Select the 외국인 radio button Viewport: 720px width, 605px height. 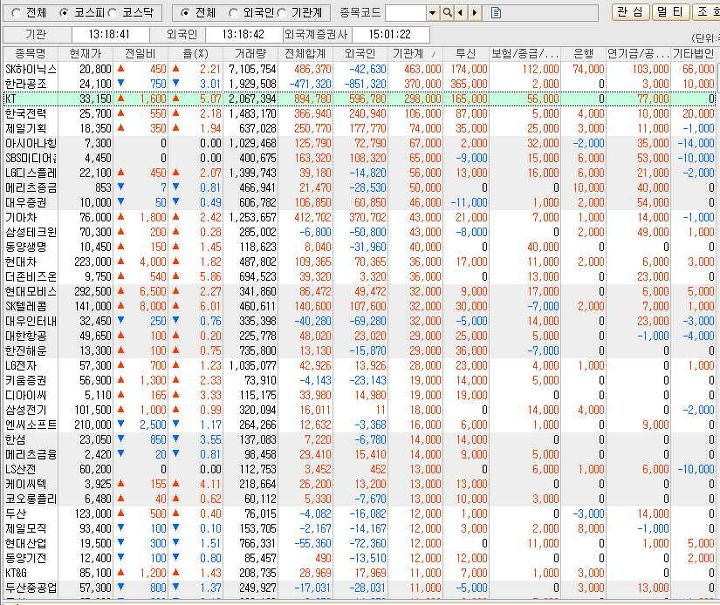(x=233, y=12)
